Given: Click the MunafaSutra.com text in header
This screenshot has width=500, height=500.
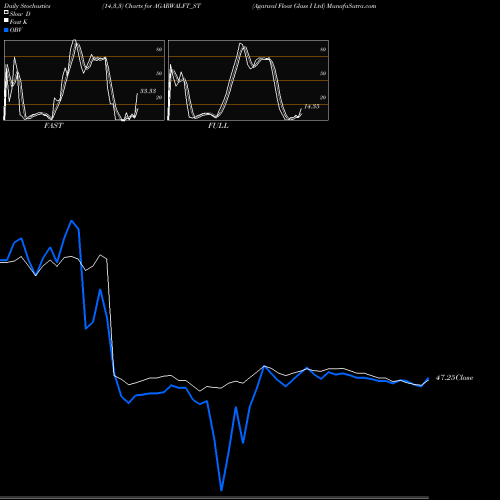Looking at the screenshot, I should (352, 6).
